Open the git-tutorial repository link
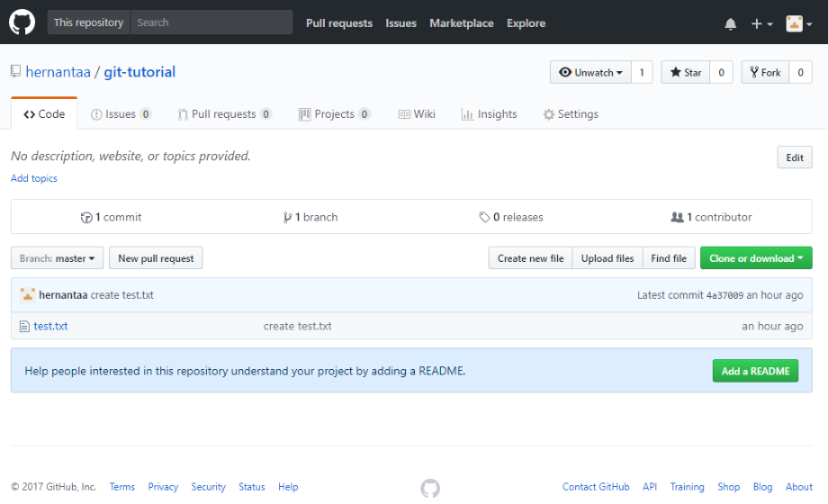The height and width of the screenshot is (504, 828). [x=139, y=72]
